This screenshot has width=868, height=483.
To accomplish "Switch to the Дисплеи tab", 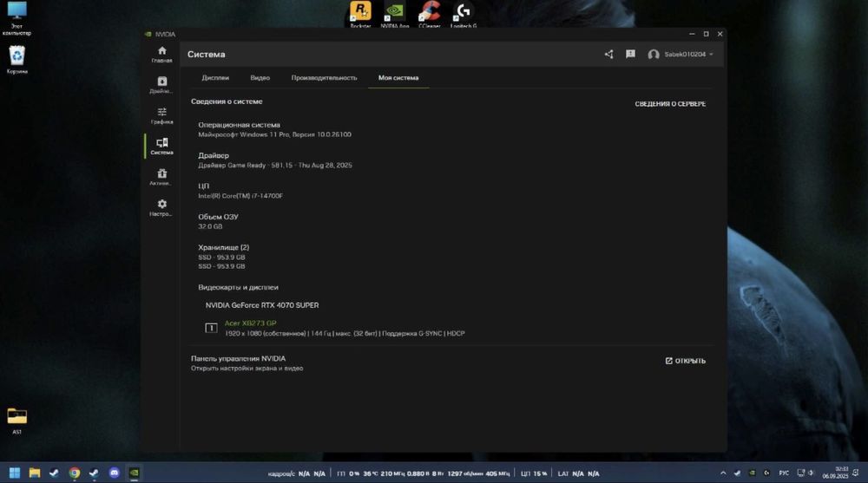I will 215,78.
